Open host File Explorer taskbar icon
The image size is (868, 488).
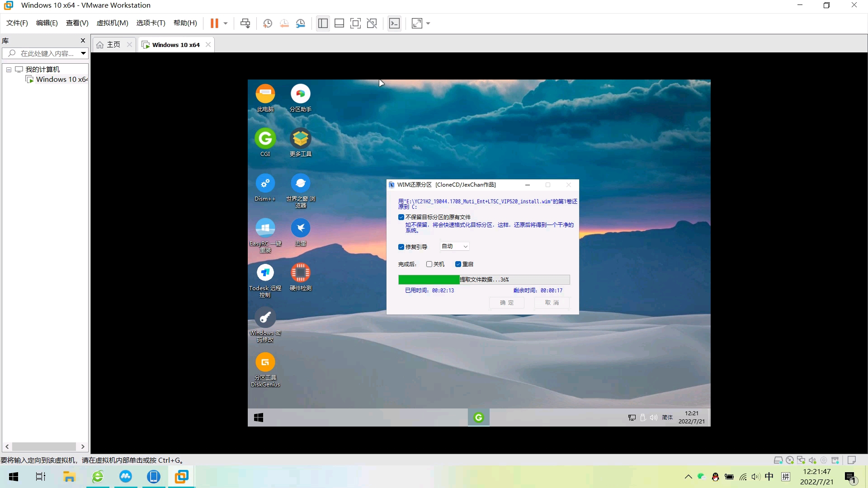[69, 477]
